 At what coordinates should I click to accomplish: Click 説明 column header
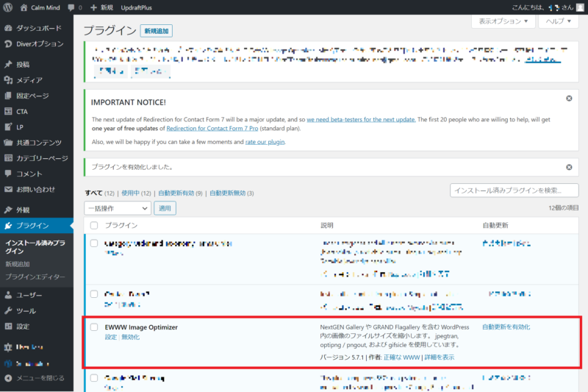[x=326, y=226]
